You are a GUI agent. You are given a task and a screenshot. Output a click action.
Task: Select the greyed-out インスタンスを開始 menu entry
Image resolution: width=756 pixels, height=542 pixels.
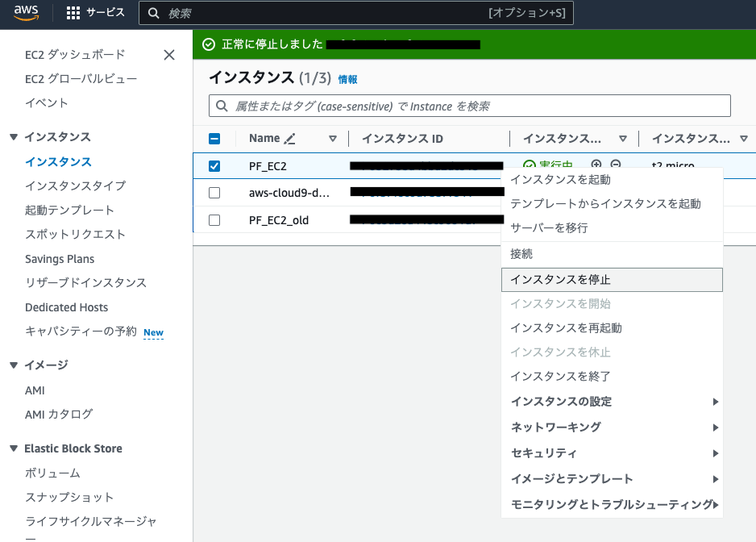(612, 304)
